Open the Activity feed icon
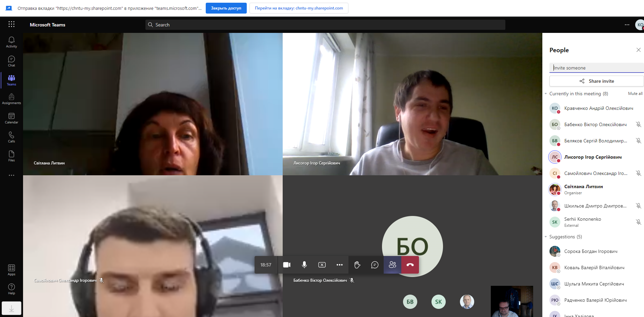644x317 pixels. pos(11,42)
